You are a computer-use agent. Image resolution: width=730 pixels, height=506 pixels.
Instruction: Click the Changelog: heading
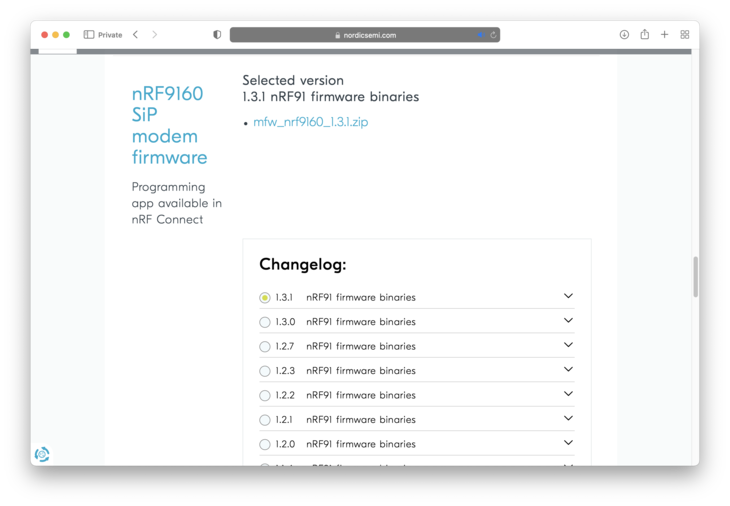pos(303,264)
